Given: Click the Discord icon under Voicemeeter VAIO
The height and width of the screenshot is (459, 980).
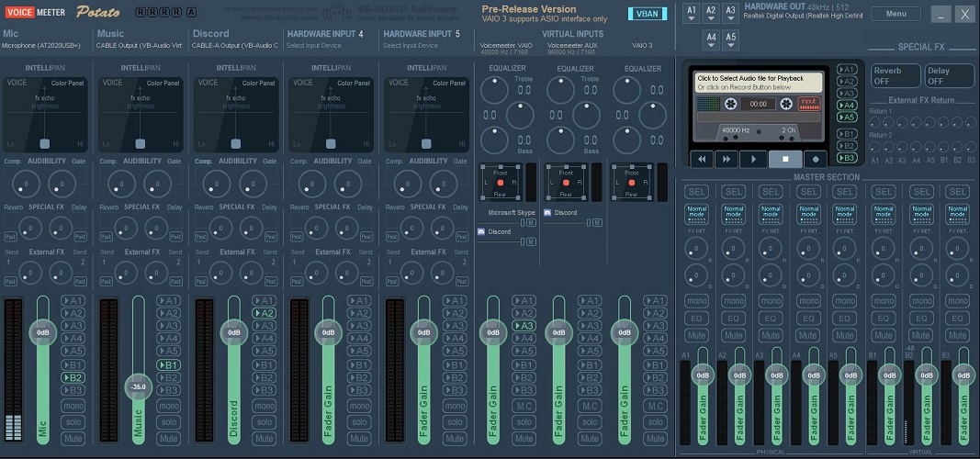Looking at the screenshot, I should click(x=481, y=231).
